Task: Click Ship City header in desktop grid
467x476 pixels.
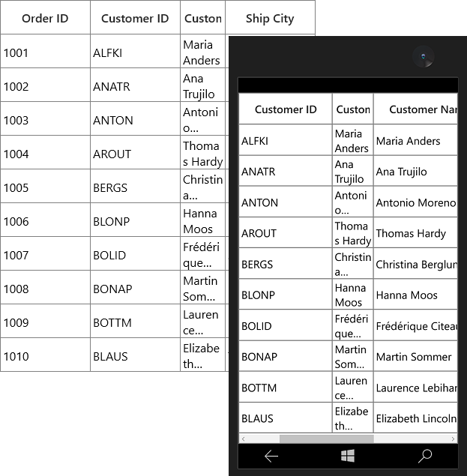Action: (x=270, y=17)
